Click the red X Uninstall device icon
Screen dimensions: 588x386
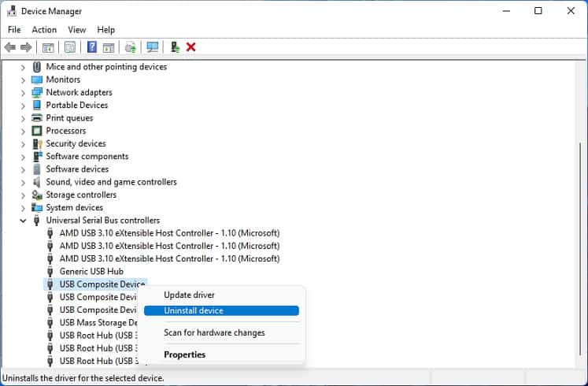click(x=190, y=47)
